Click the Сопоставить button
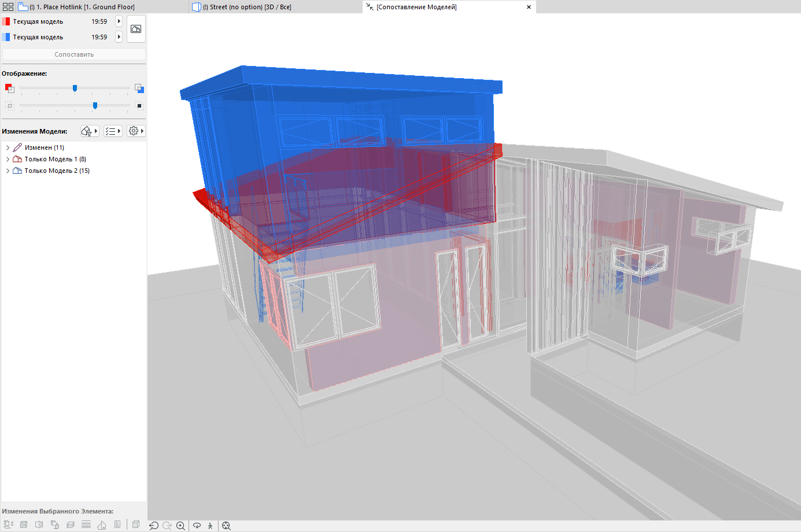Screen dimensions: 801x532 74,54
